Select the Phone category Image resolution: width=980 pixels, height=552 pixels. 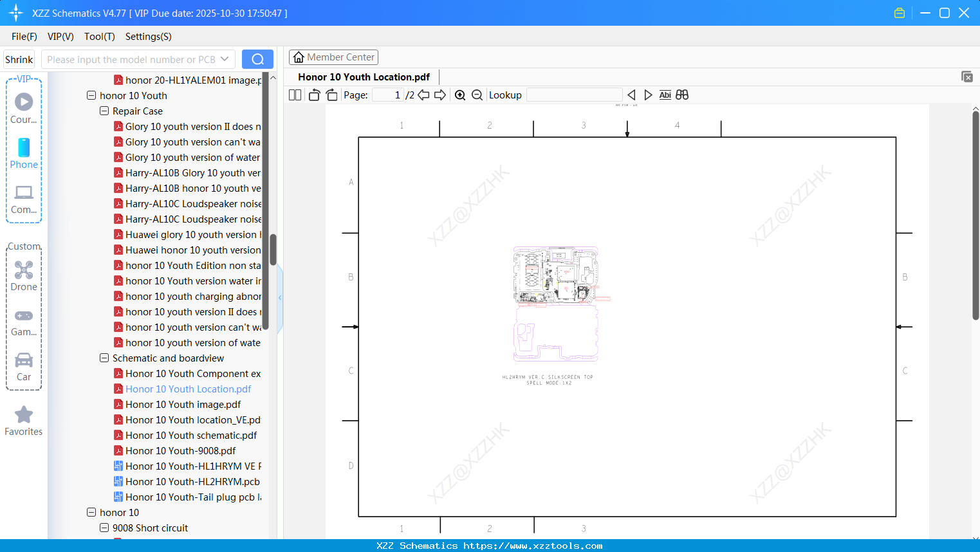(x=24, y=153)
